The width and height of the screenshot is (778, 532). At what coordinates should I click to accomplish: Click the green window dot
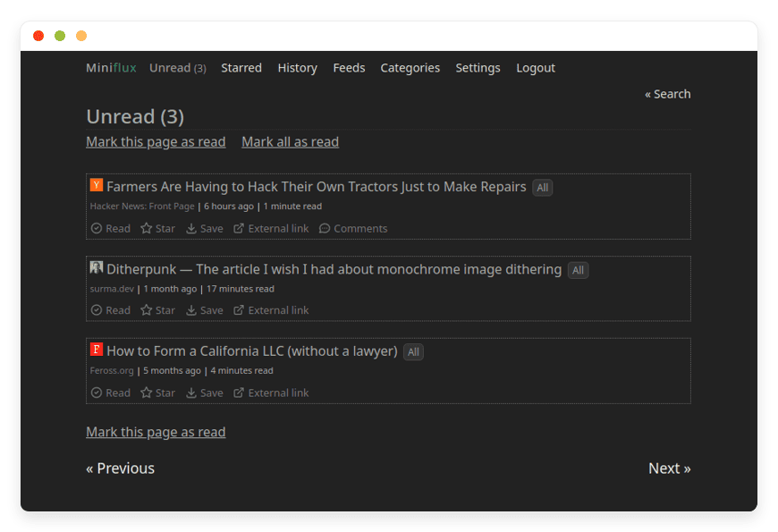pyautogui.click(x=60, y=36)
